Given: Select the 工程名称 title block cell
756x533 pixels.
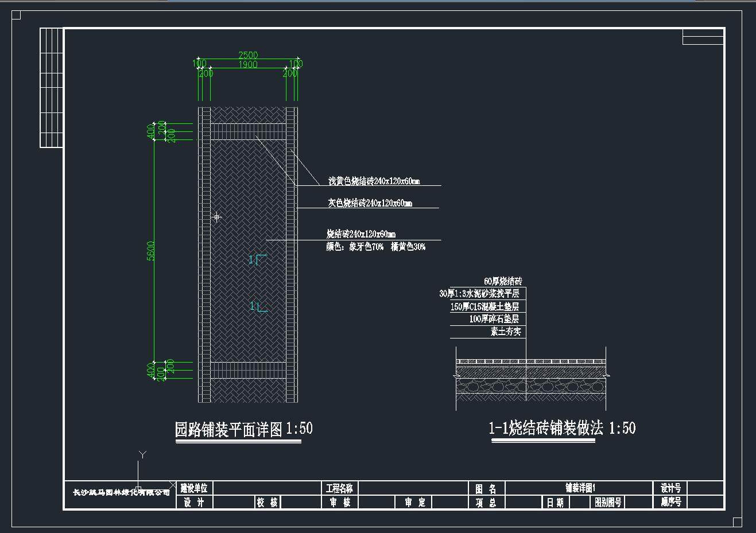Looking at the screenshot, I should (x=339, y=488).
